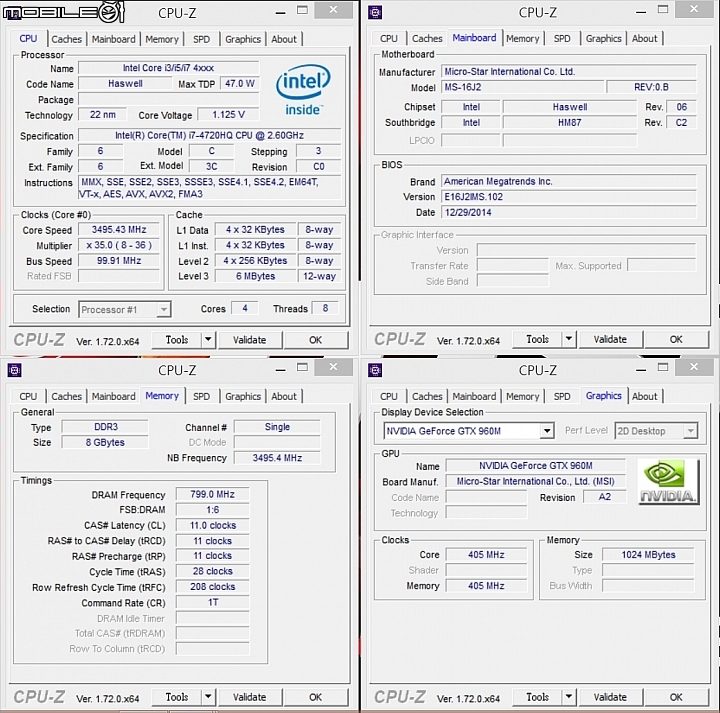Click the memory Size value '8 GBytes'
720x713 pixels.
[105, 443]
